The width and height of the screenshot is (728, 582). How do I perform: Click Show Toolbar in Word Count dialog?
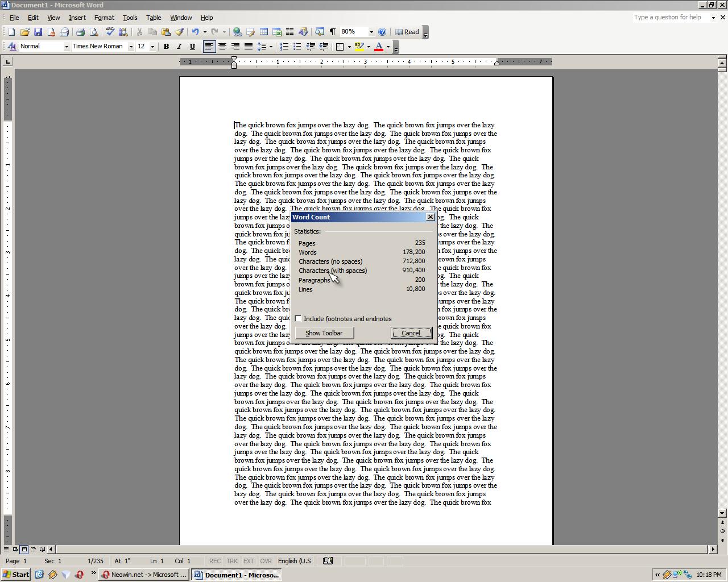[324, 332]
